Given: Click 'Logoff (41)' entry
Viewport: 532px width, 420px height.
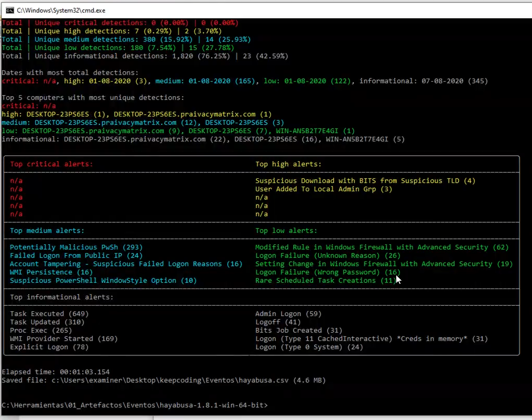Looking at the screenshot, I should 278,322.
